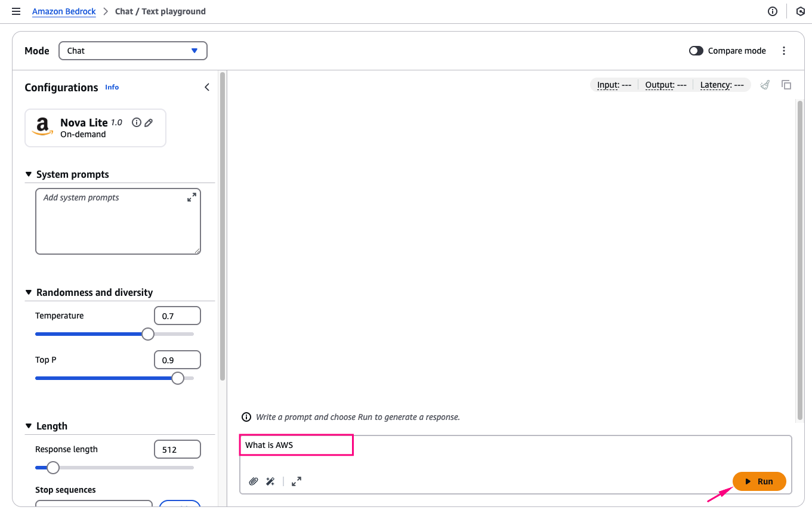Image resolution: width=812 pixels, height=513 pixels.
Task: Click the edit pencil next to Nova Lite
Action: point(149,122)
